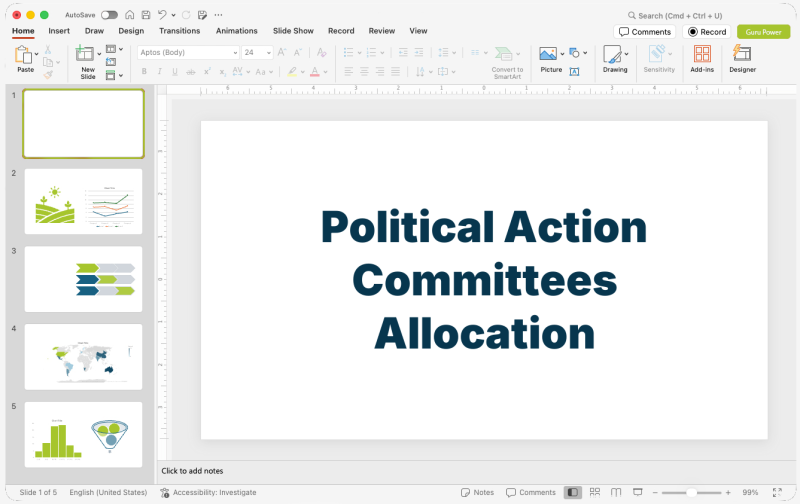Click Accessibility: Investigate in status bar

click(208, 492)
